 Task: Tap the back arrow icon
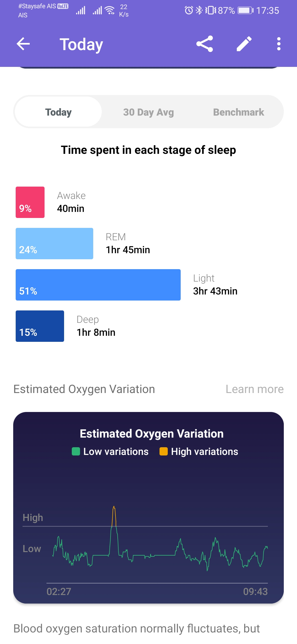click(x=23, y=44)
